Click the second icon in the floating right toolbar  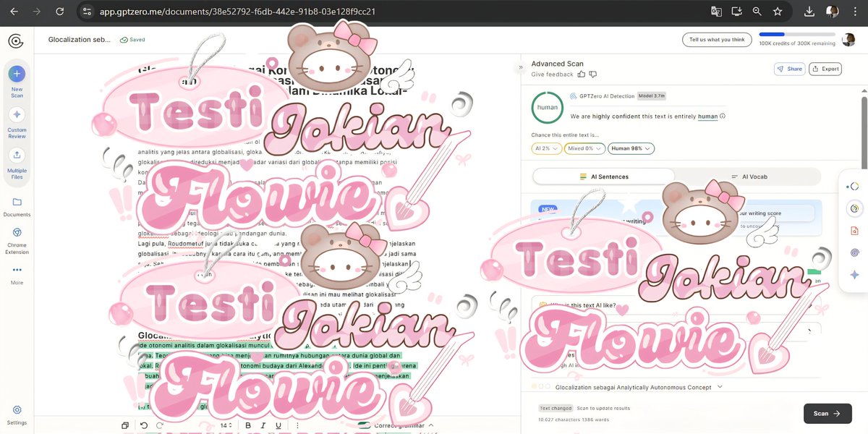[854, 208]
